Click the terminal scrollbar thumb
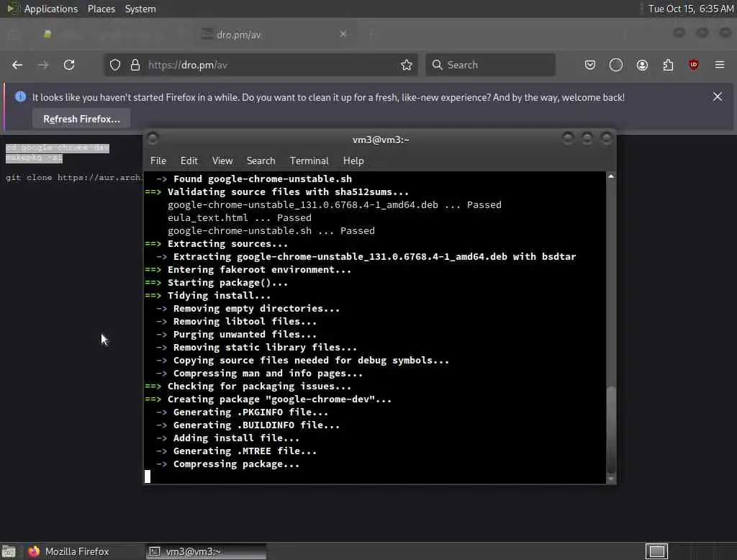The height and width of the screenshot is (560, 737). (610, 430)
